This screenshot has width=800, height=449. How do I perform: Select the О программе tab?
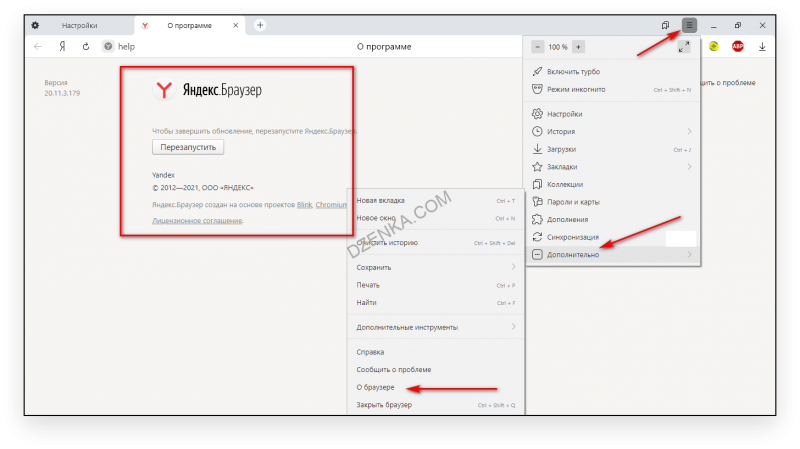click(x=189, y=26)
